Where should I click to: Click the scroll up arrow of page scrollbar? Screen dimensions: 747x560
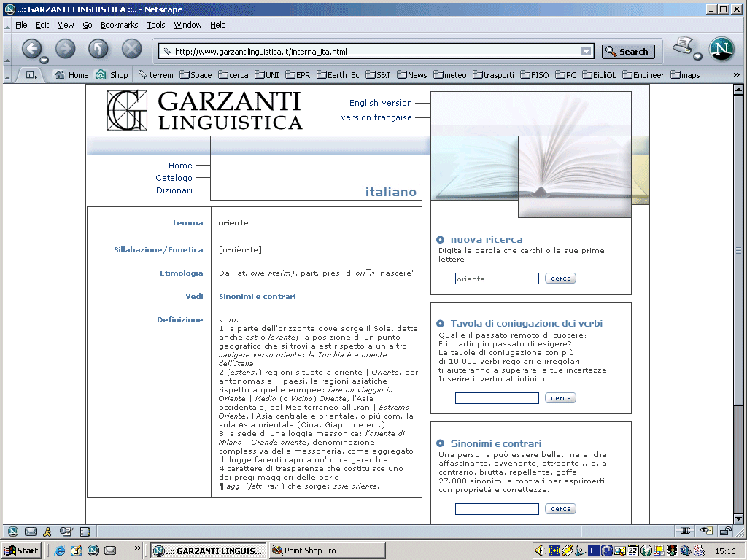(738, 89)
